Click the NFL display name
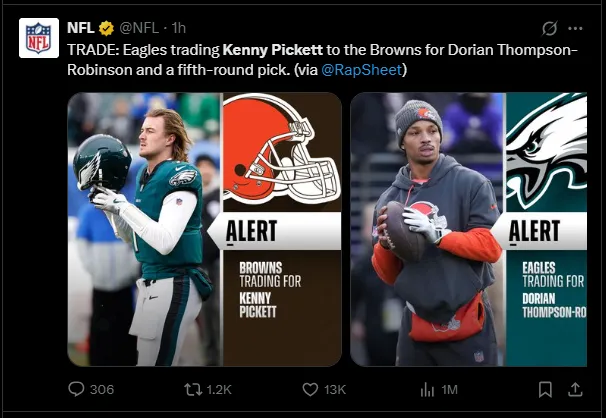This screenshot has height=418, width=606. [81, 27]
